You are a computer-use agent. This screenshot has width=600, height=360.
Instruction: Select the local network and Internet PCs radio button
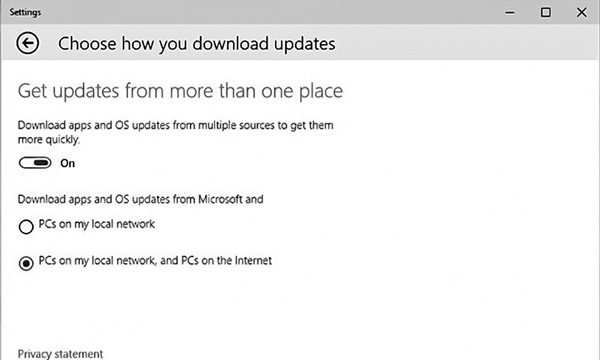(x=26, y=263)
